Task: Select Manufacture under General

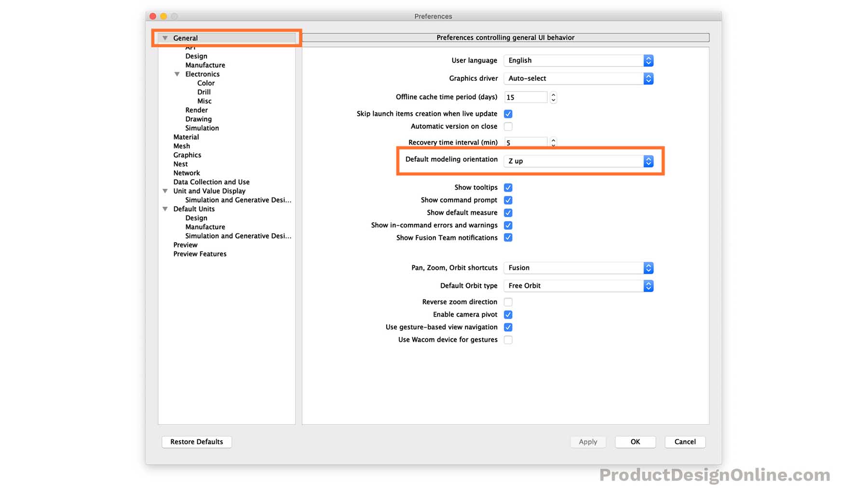Action: click(x=205, y=65)
